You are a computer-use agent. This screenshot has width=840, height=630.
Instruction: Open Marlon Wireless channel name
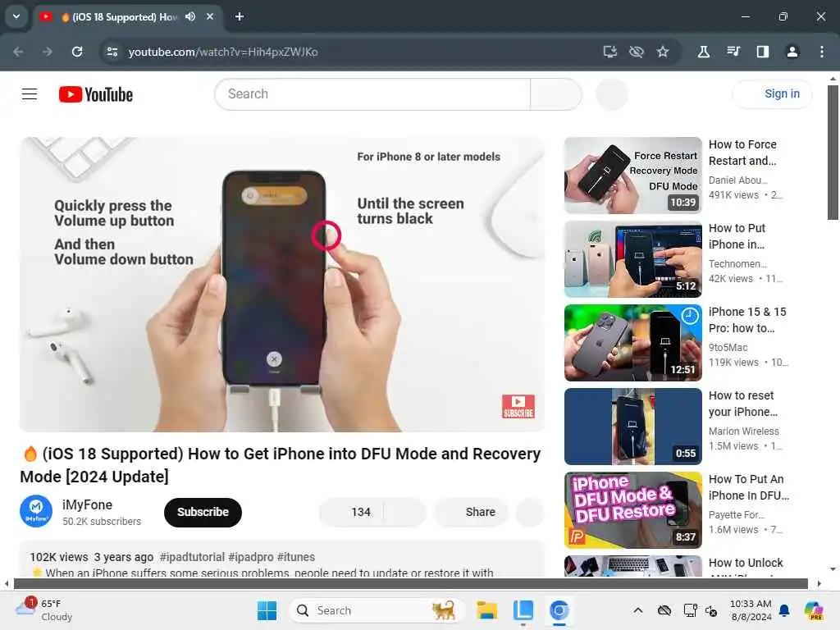click(743, 431)
